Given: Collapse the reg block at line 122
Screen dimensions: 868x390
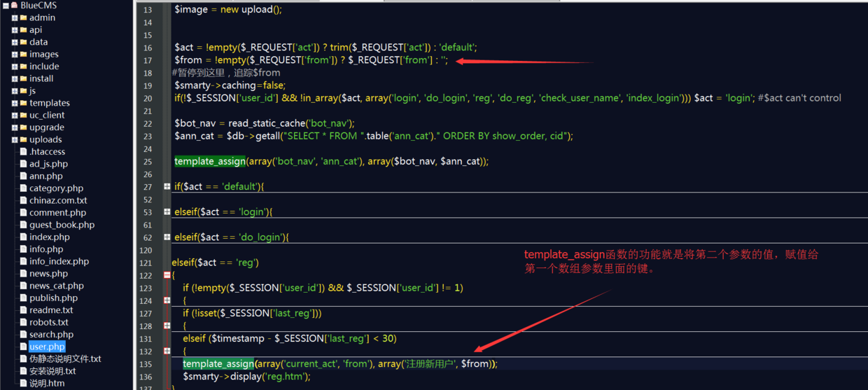Looking at the screenshot, I should (167, 275).
